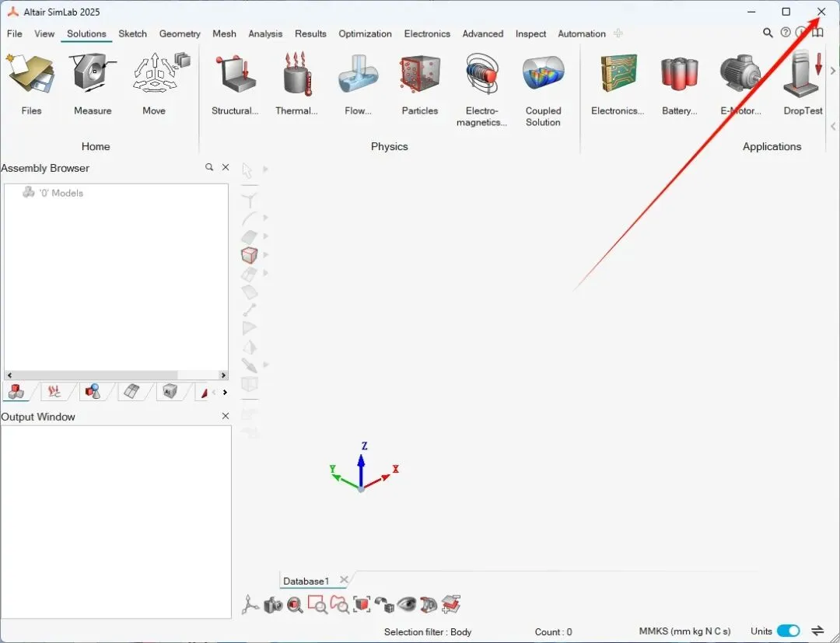Switch to the Results ribbon tab
This screenshot has height=643, width=840.
coord(310,33)
